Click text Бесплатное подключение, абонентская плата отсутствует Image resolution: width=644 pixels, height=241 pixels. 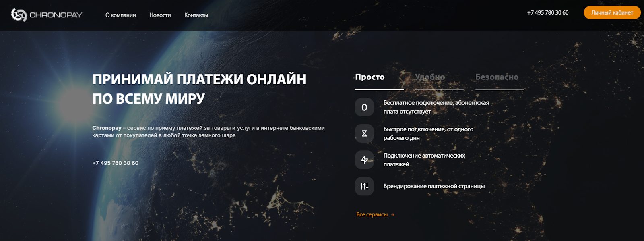(x=436, y=107)
